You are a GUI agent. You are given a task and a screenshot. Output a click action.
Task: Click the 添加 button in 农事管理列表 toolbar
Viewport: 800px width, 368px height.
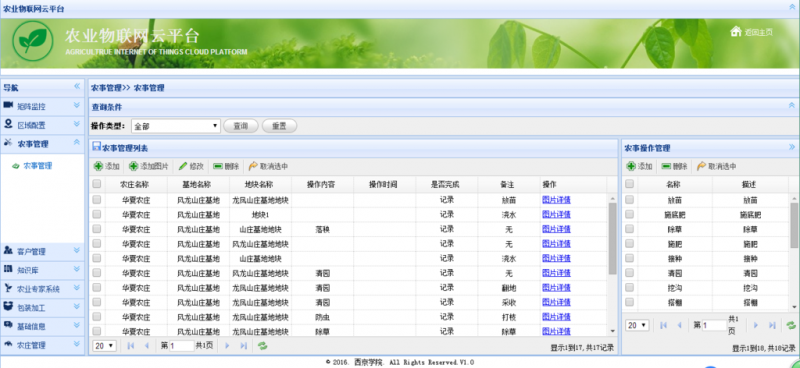click(x=107, y=166)
